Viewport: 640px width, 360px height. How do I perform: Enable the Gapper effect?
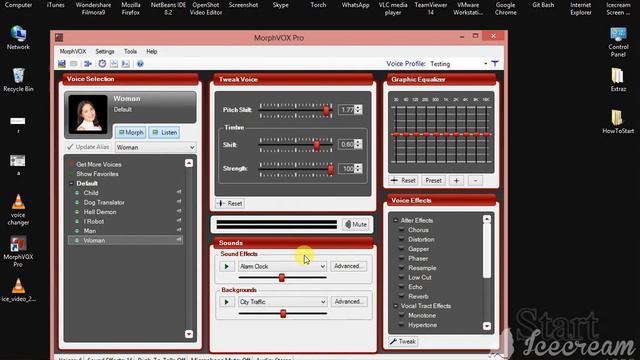[418, 249]
